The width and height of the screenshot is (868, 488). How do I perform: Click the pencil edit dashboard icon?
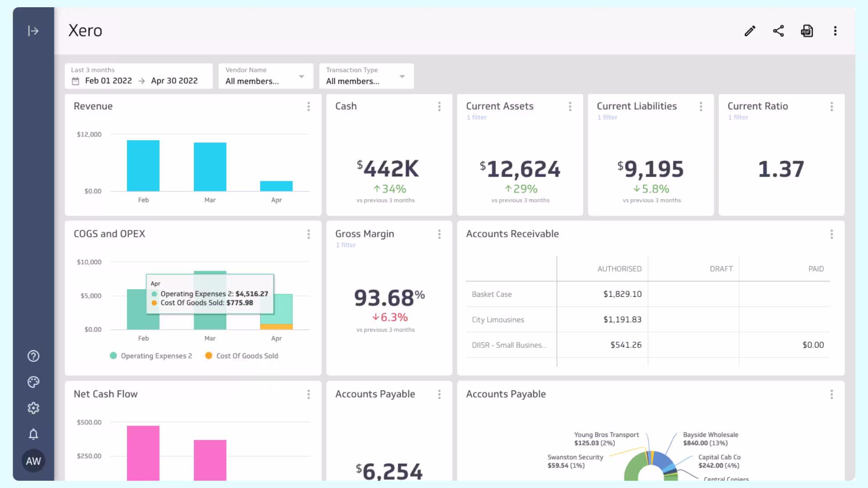pyautogui.click(x=750, y=31)
